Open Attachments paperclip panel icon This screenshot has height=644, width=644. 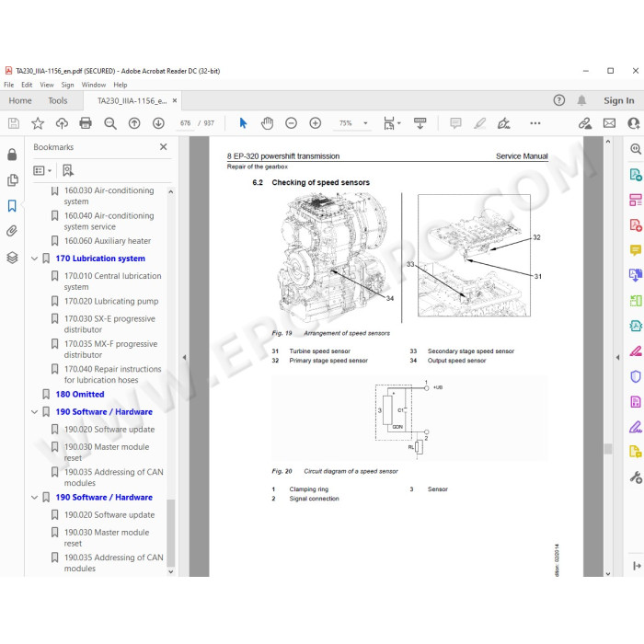click(x=12, y=231)
